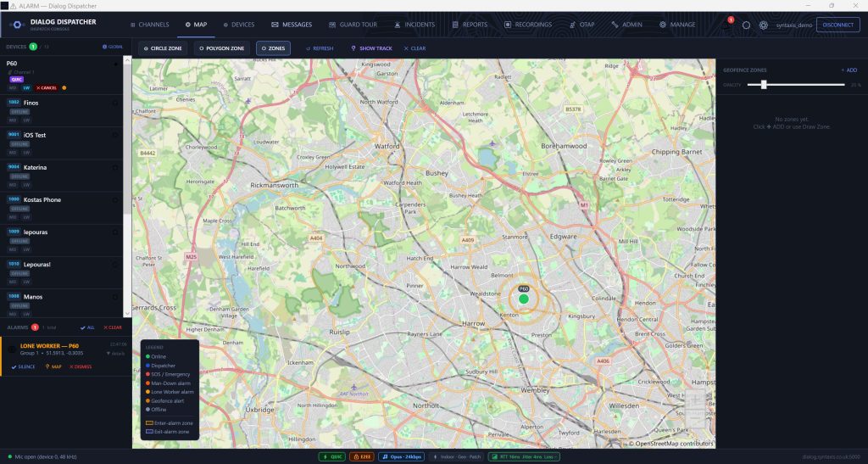The image size is (868, 464).
Task: Tick the checkbox on the Manos row
Action: coord(115,297)
